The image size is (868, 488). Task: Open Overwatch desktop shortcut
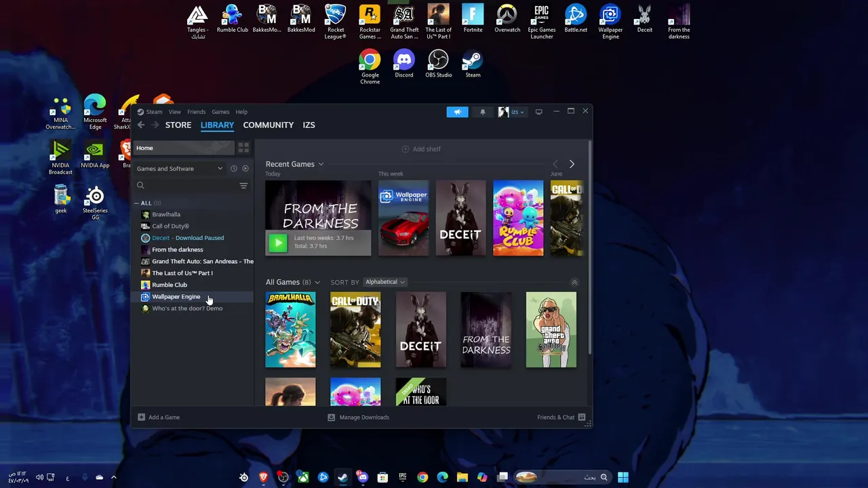click(507, 20)
